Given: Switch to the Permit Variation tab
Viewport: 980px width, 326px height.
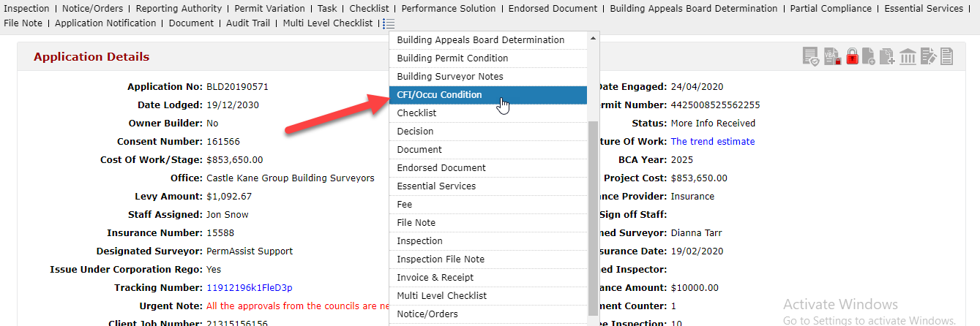Looking at the screenshot, I should [x=269, y=8].
